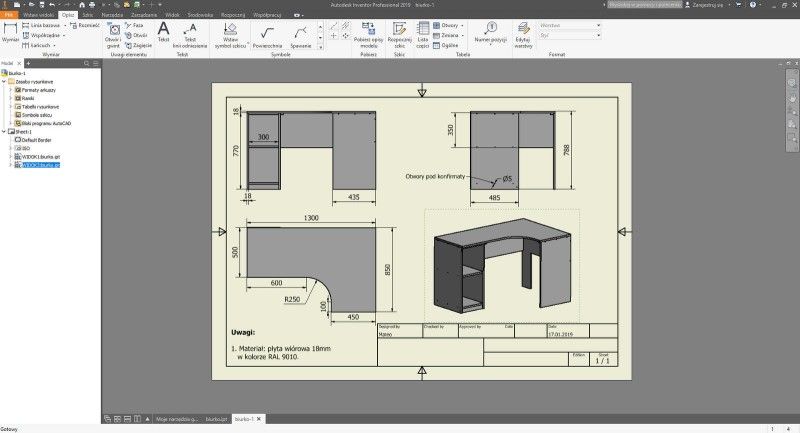
Task: Open the Edytuj warstwy layers editor
Action: click(523, 35)
